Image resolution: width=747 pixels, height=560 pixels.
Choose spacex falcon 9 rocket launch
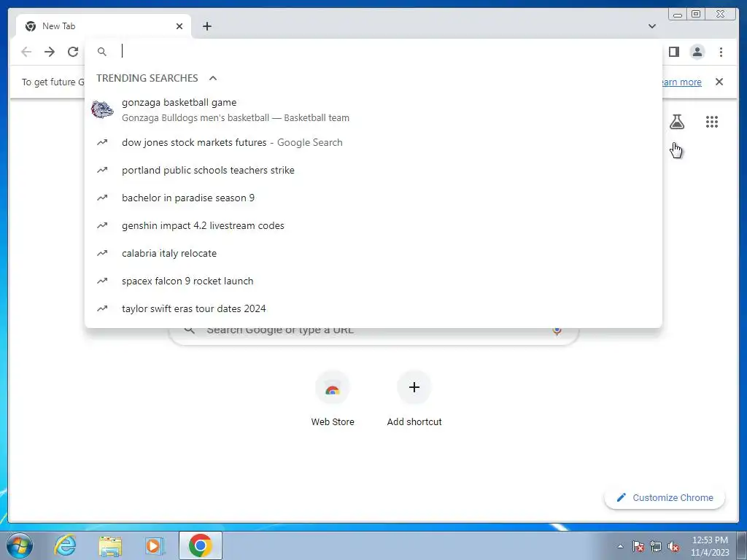373,281
